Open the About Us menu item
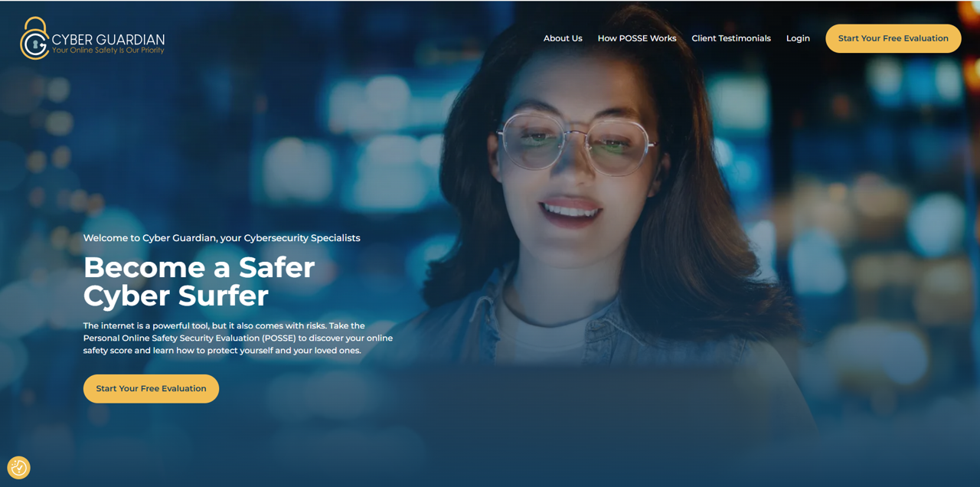The image size is (980, 487). pos(563,38)
